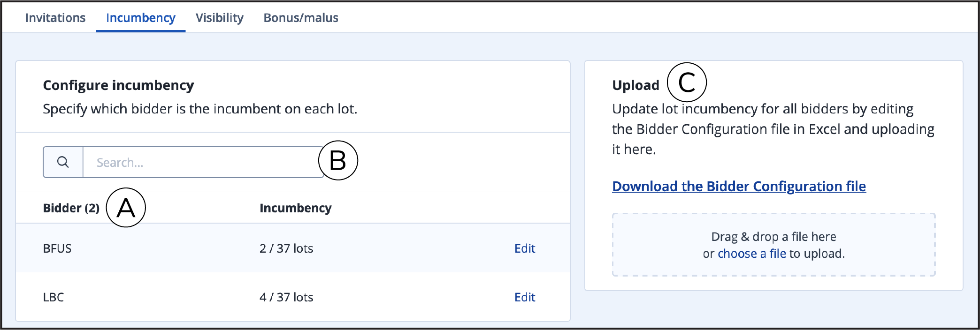Focus the Search input field
980x330 pixels.
tap(203, 162)
